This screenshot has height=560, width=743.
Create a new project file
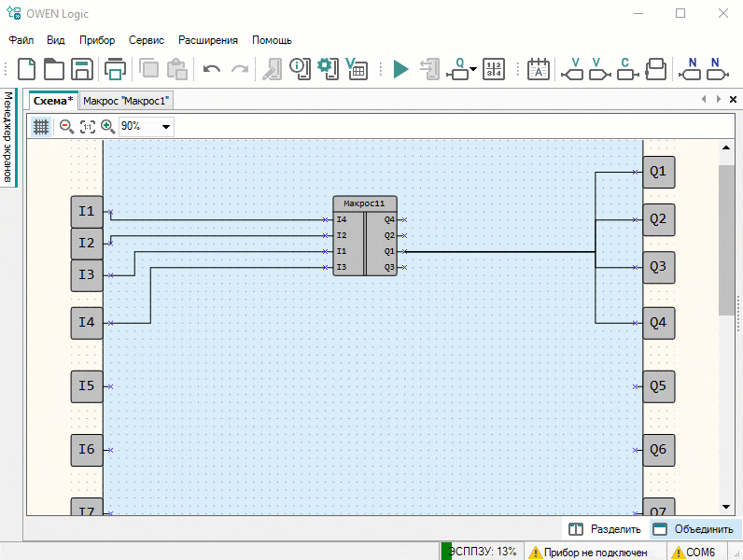(28, 69)
